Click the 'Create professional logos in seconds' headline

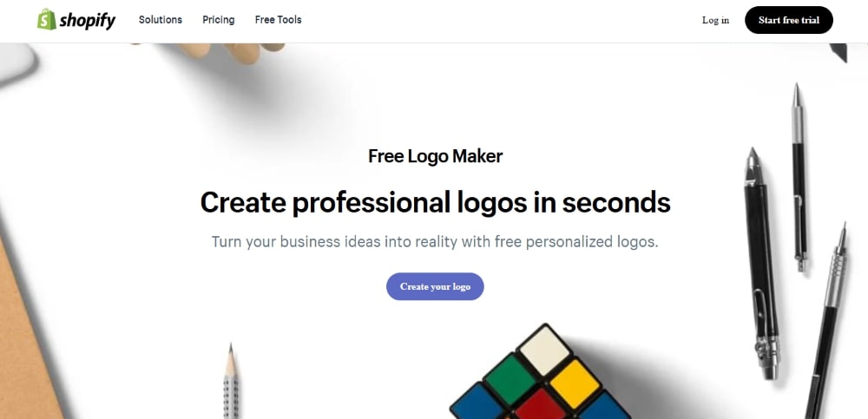pyautogui.click(x=435, y=202)
